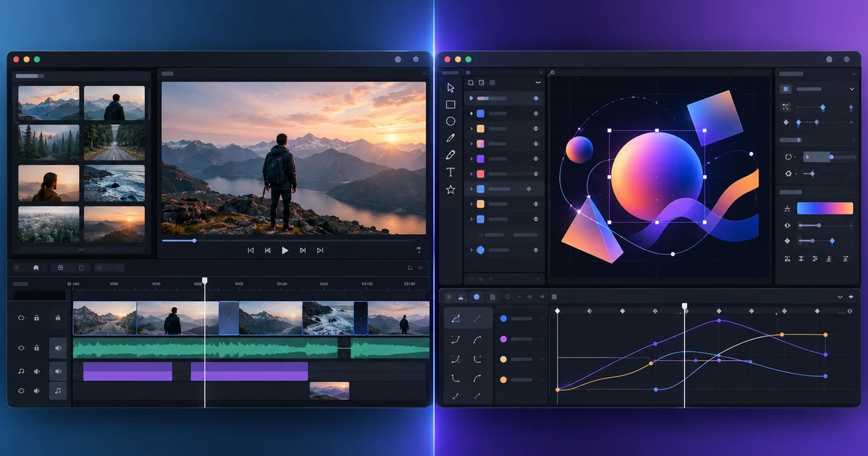Click music note icon starting the purple clips track
Viewport: 868px width, 456px height.
pyautogui.click(x=21, y=371)
